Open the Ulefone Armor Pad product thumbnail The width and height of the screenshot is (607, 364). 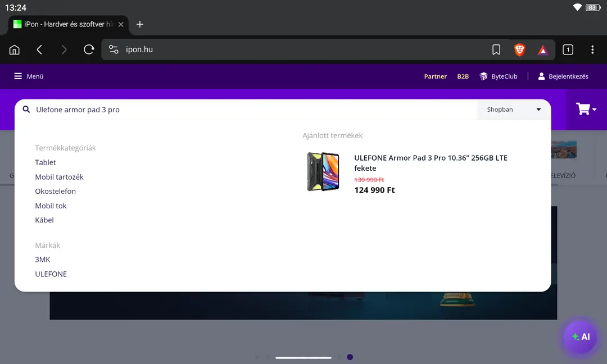(323, 172)
